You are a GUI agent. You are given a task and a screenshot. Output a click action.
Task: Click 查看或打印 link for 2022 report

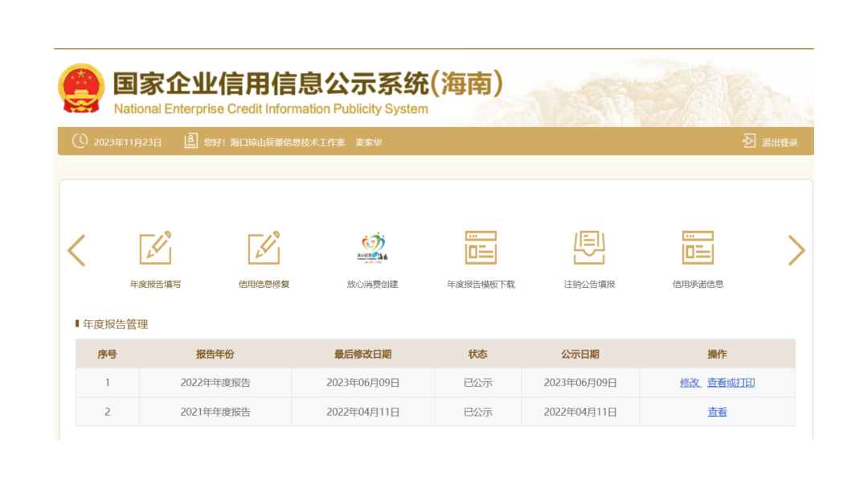pyautogui.click(x=731, y=383)
